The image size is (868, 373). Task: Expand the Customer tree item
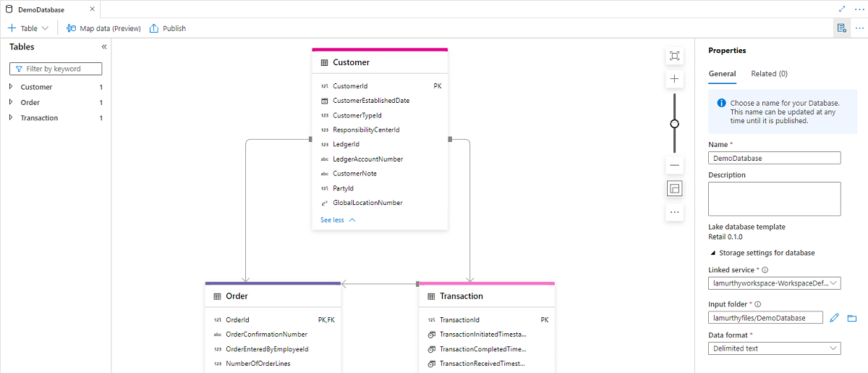(11, 87)
